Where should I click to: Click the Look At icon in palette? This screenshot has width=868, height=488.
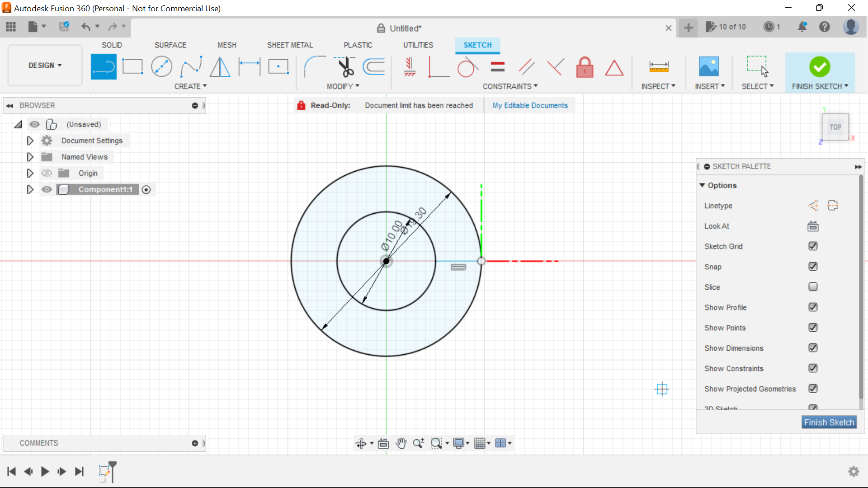(x=812, y=226)
